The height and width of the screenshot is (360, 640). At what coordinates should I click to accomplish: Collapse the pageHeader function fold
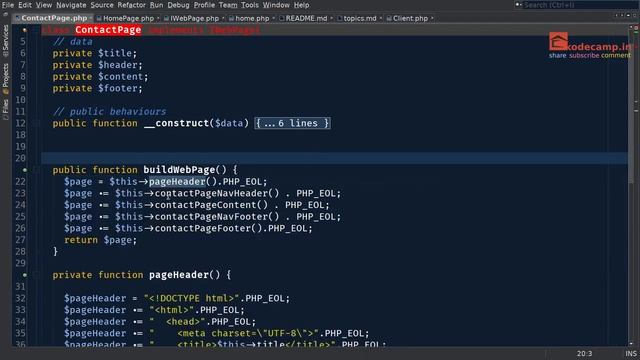(x=36, y=275)
